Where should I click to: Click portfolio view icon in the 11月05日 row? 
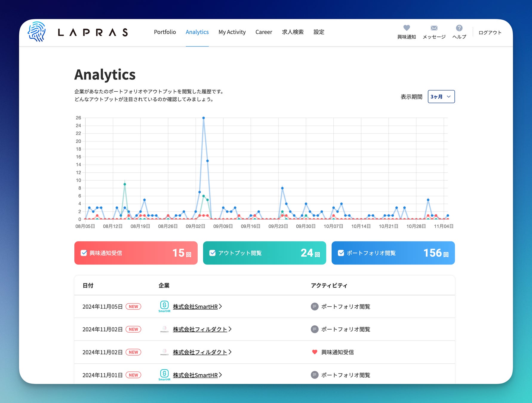point(315,306)
